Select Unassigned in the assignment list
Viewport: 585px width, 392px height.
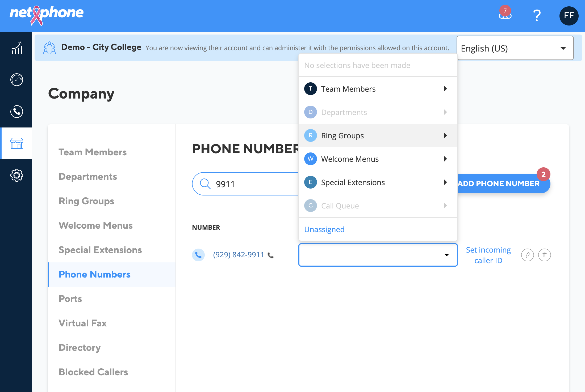(324, 229)
